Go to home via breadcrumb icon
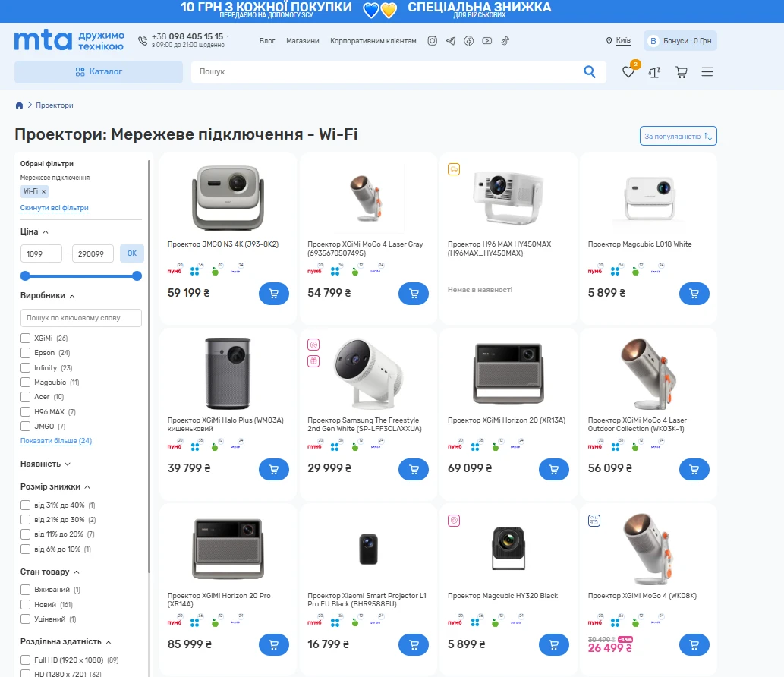 pos(19,105)
